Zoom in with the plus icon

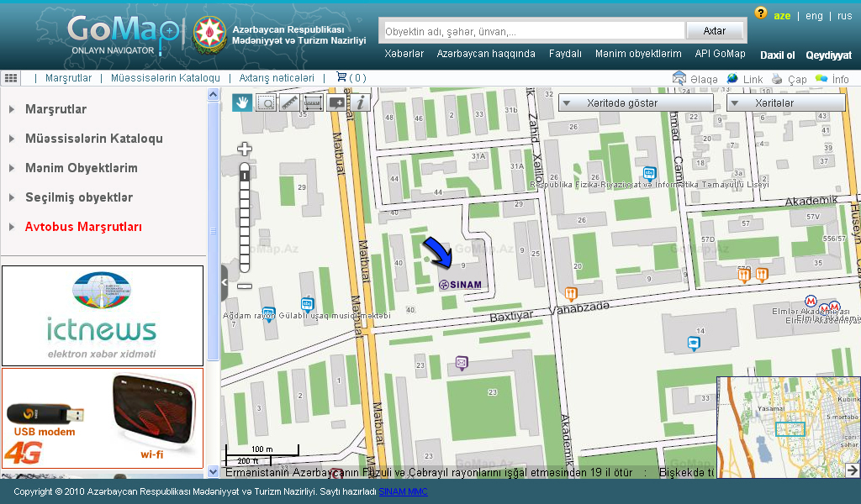(245, 150)
